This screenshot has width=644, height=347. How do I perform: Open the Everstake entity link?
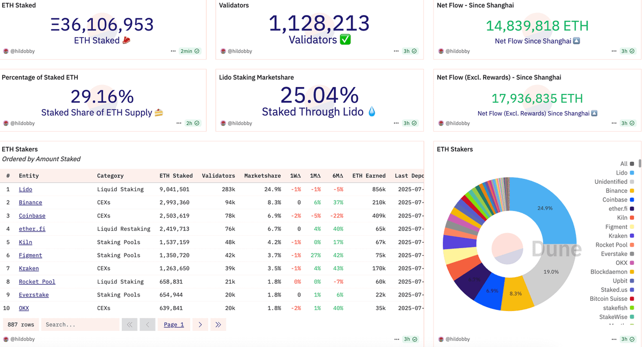34,294
